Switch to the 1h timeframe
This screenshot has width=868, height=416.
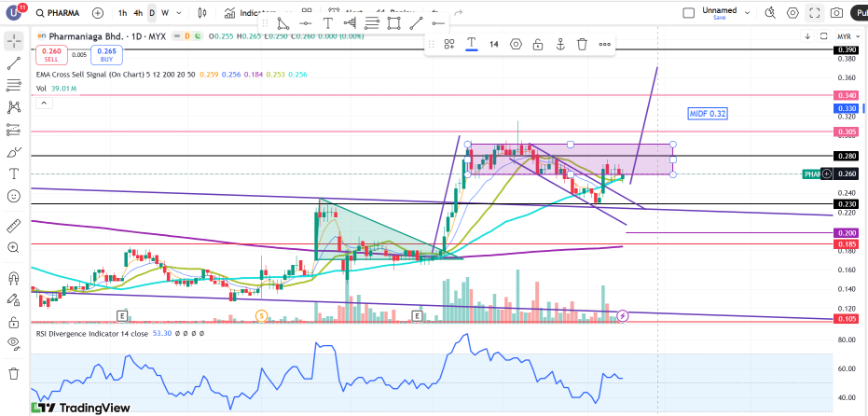coord(122,13)
